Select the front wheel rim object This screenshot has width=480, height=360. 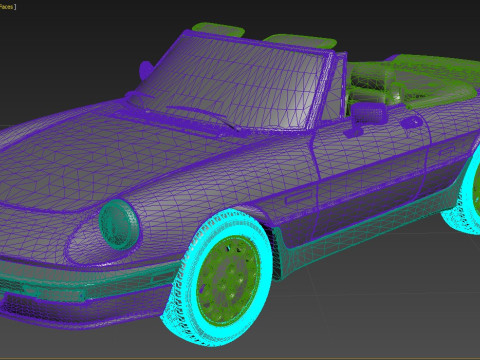pos(228,281)
